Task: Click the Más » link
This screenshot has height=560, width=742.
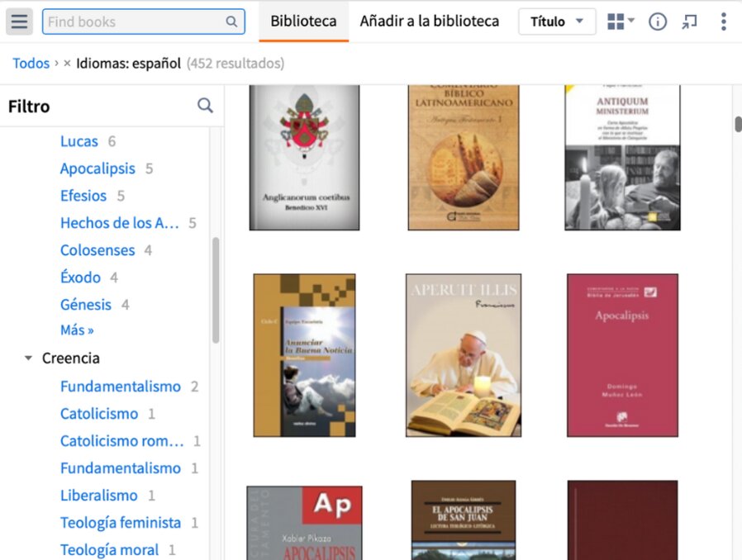Action: pyautogui.click(x=77, y=330)
